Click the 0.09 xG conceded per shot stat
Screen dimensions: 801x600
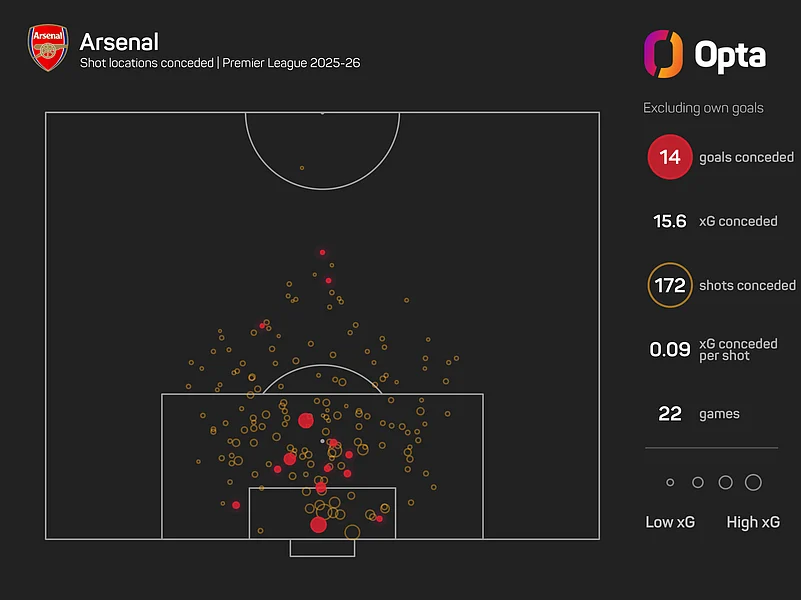(670, 349)
